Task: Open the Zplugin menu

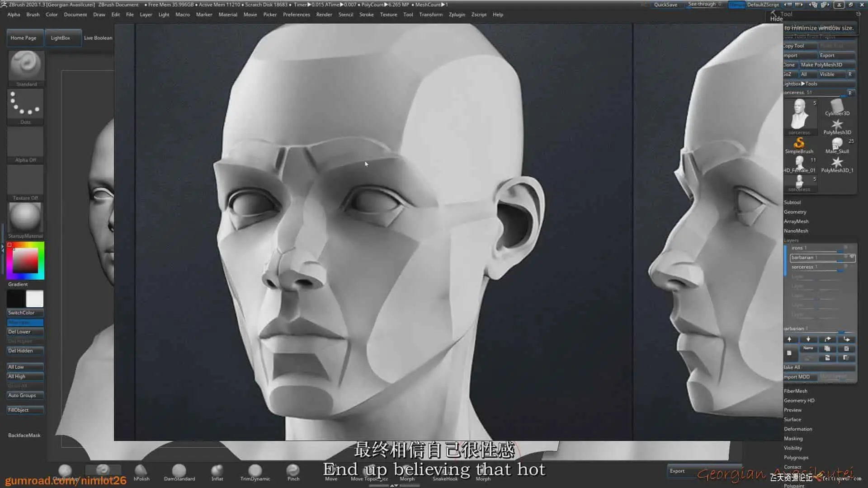Action: tap(457, 14)
